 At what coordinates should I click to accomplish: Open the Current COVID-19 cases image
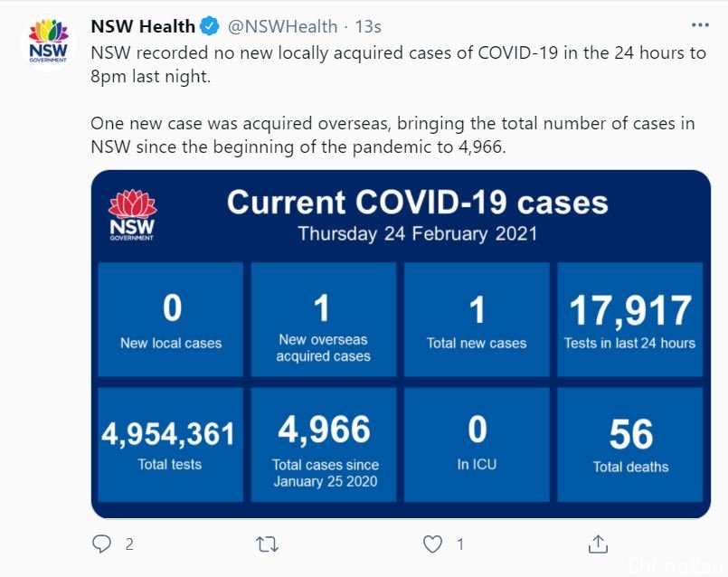[401, 344]
